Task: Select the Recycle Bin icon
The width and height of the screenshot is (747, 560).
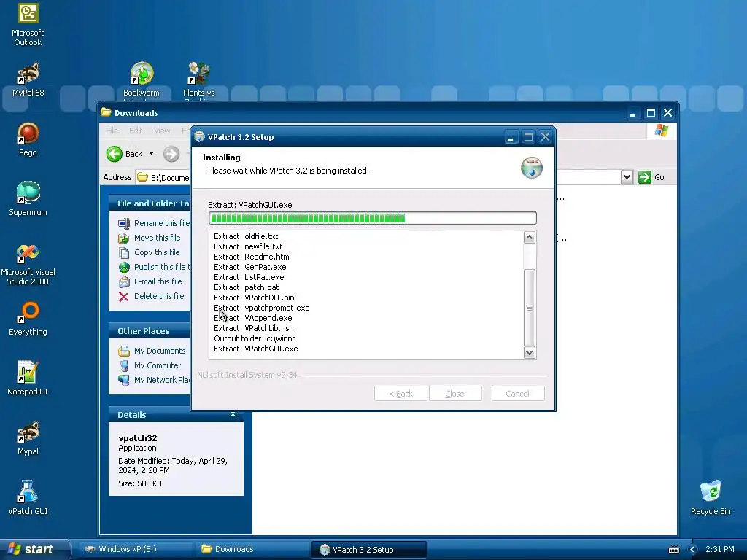Action: pyautogui.click(x=711, y=498)
